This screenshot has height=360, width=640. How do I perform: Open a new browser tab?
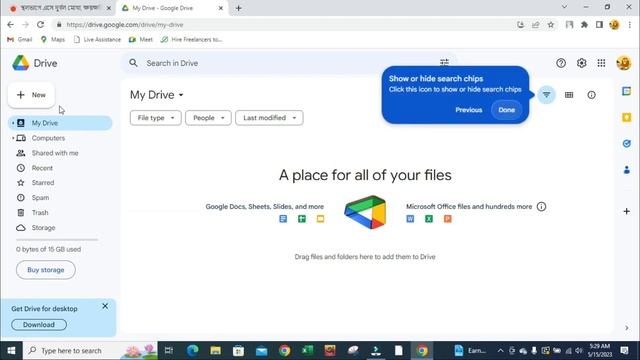tap(239, 8)
